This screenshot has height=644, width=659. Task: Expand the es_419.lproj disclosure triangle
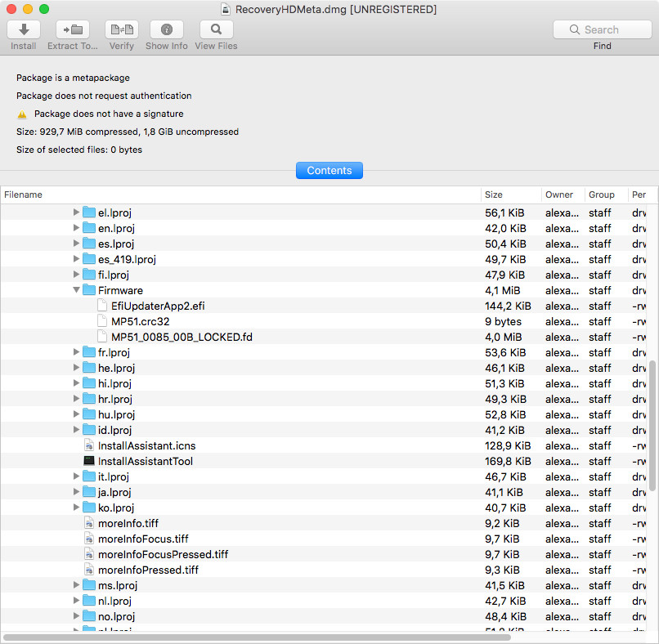pos(76,259)
